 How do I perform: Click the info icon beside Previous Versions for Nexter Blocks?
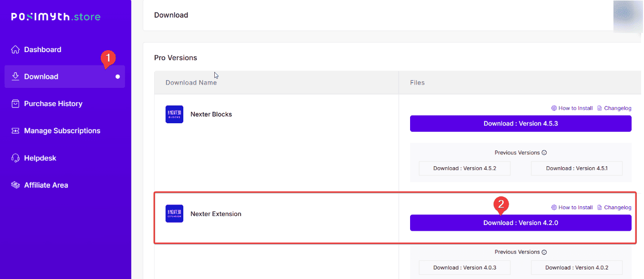[x=544, y=152]
